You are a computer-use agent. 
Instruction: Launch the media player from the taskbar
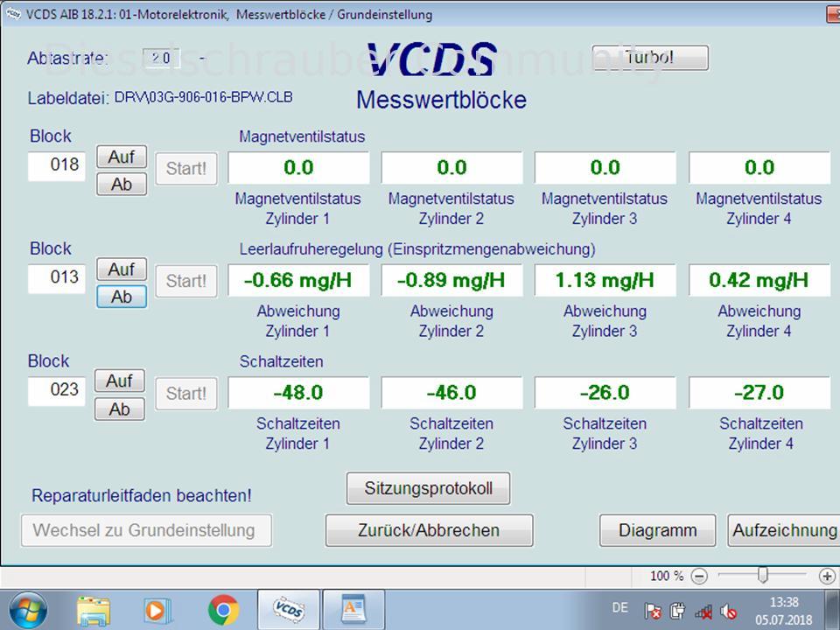click(x=157, y=610)
